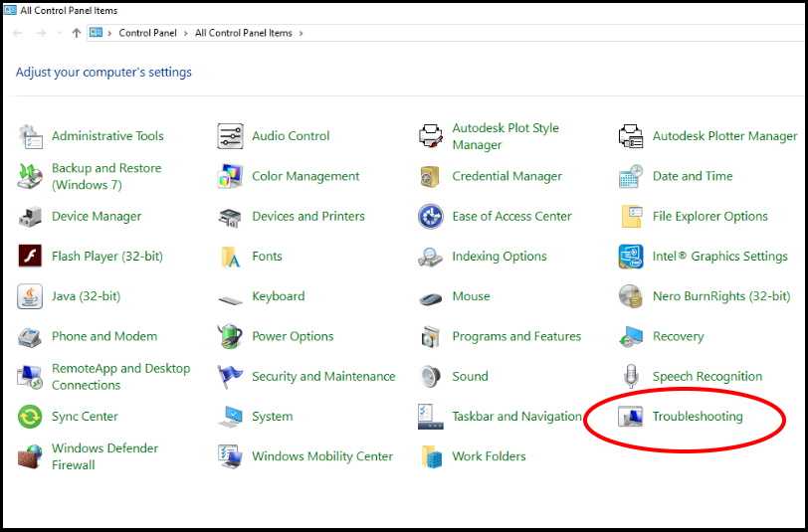Viewport: 808px width, 532px height.
Task: Open the Ease of Access Center icon
Action: (x=430, y=217)
